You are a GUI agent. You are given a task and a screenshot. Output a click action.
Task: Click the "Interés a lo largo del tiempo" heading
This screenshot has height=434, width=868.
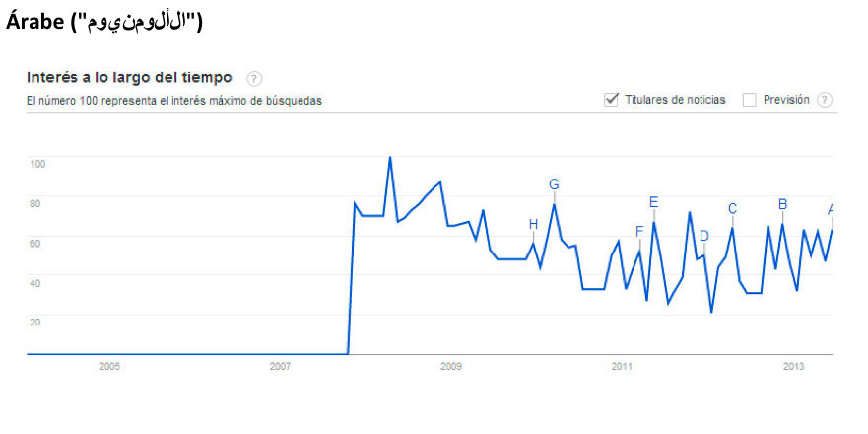tap(129, 77)
